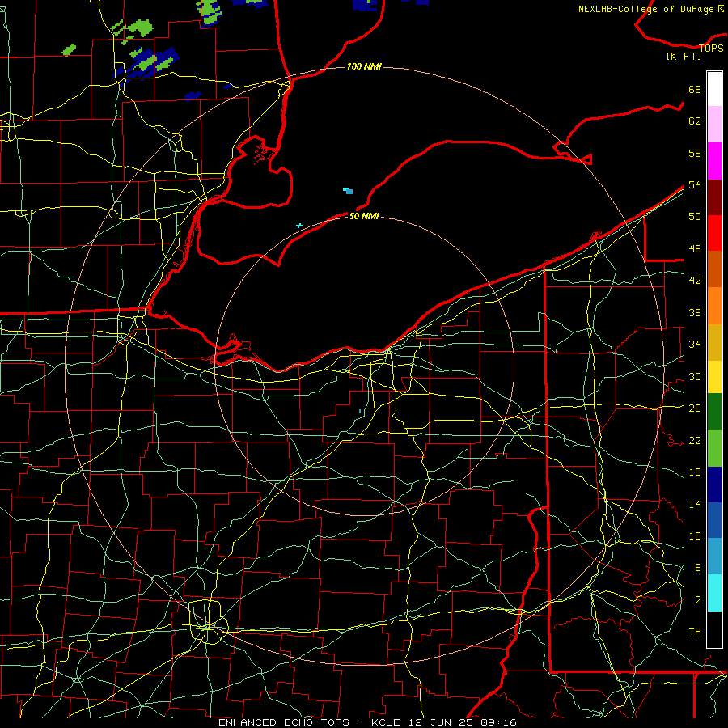Click the black TH legend swatch
Screen dimensions: 728x728
(714, 629)
